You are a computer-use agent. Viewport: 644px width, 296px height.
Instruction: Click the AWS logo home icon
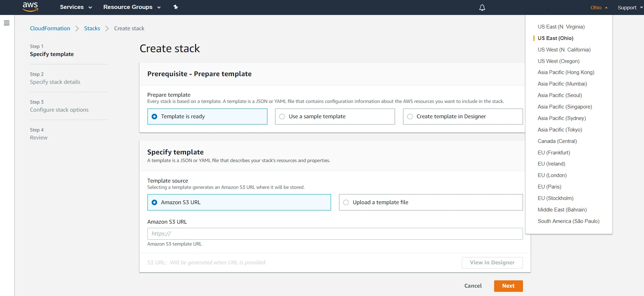(30, 7)
